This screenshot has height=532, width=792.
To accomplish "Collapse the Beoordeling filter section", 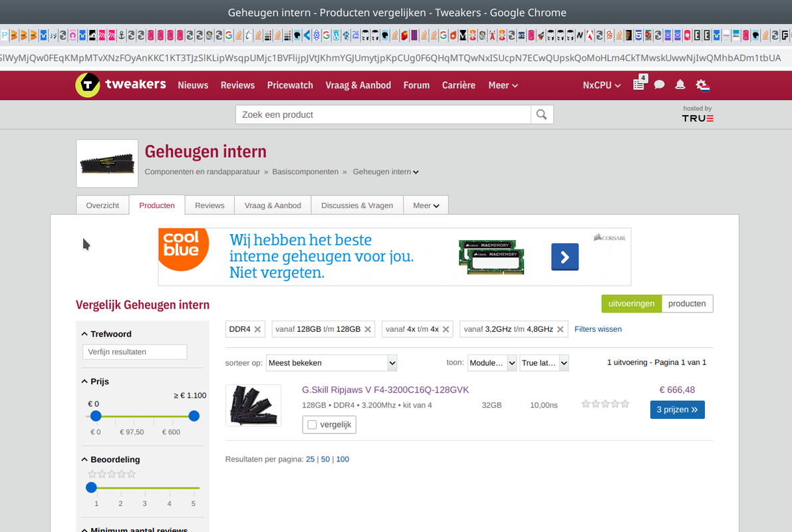I will pos(110,460).
